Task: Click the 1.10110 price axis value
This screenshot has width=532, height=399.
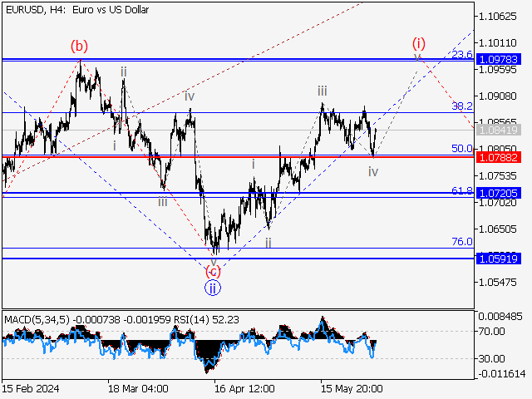Action: click(x=497, y=43)
